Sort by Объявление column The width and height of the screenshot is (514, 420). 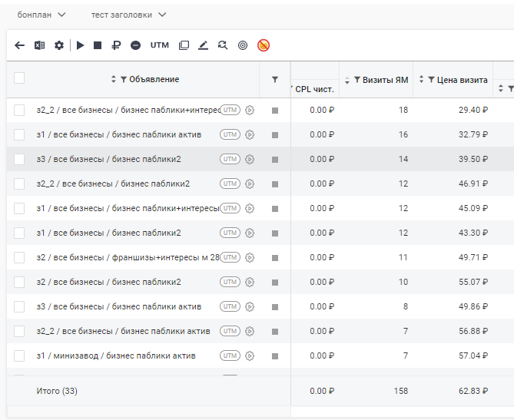click(114, 79)
